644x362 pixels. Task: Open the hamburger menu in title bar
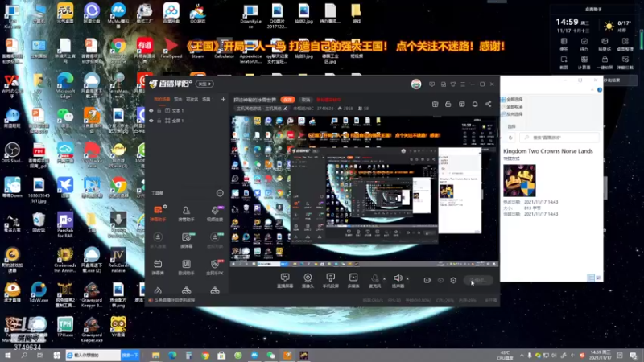[x=463, y=84]
